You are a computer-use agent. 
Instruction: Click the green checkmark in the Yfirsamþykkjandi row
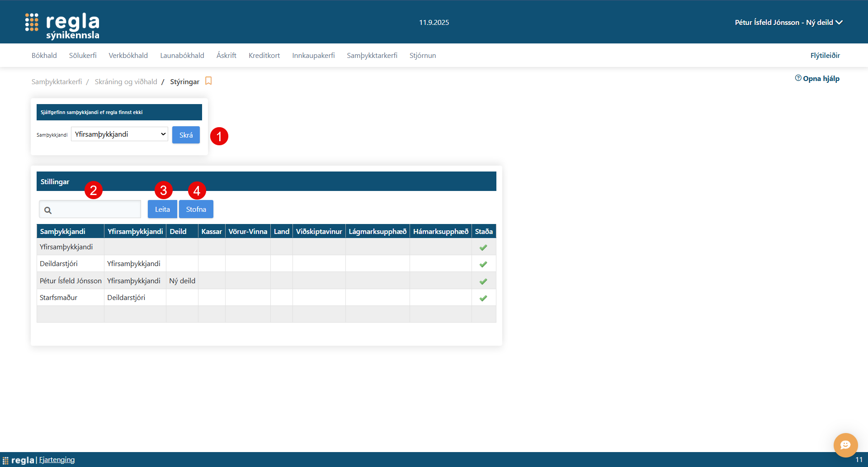483,248
